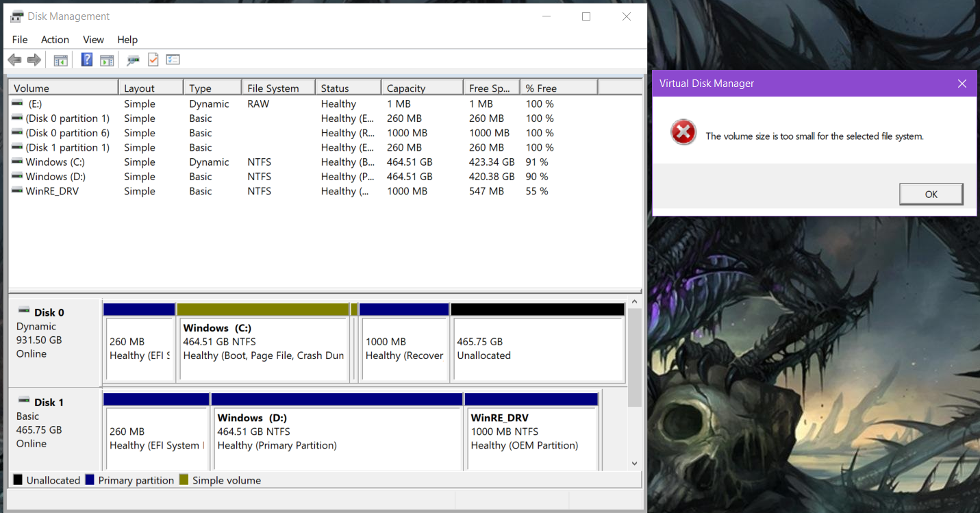Click the disk pane scroll up arrow
Image resolution: width=980 pixels, height=513 pixels.
[634, 302]
